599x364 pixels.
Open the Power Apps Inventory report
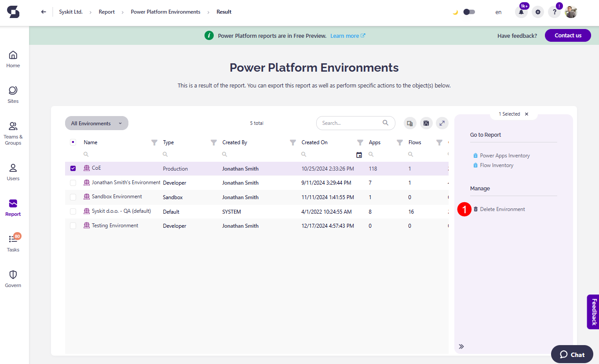coord(505,155)
